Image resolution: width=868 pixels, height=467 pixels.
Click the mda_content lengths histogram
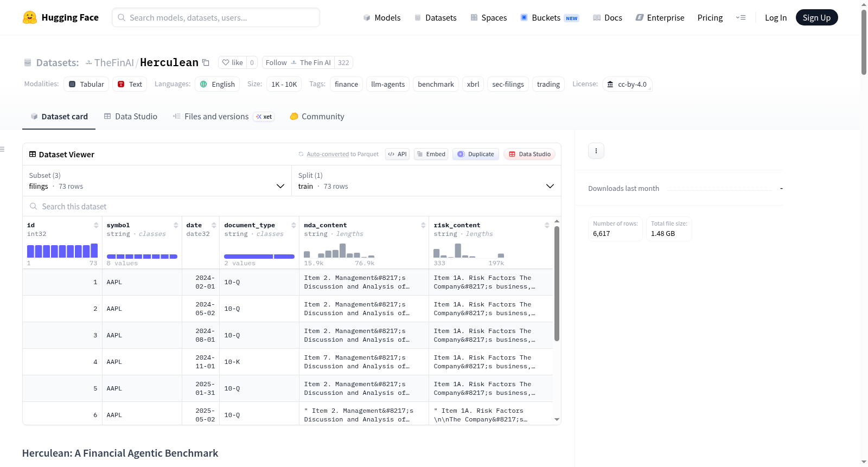coord(340,251)
